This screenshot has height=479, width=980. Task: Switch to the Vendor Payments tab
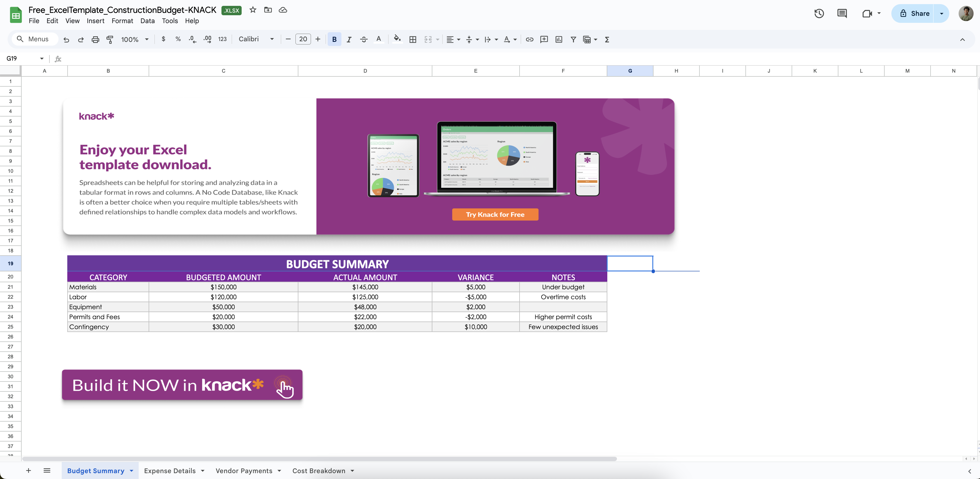point(244,471)
